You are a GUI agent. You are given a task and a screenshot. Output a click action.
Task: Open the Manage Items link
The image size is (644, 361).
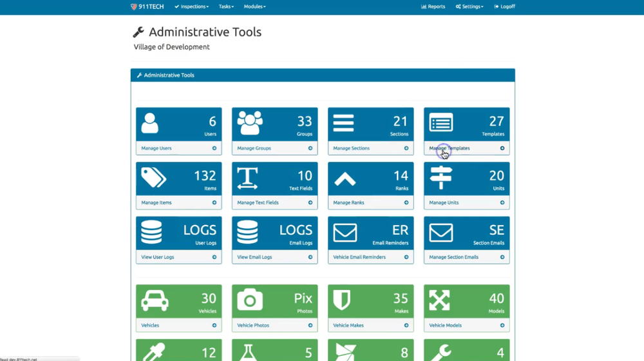coord(156,202)
